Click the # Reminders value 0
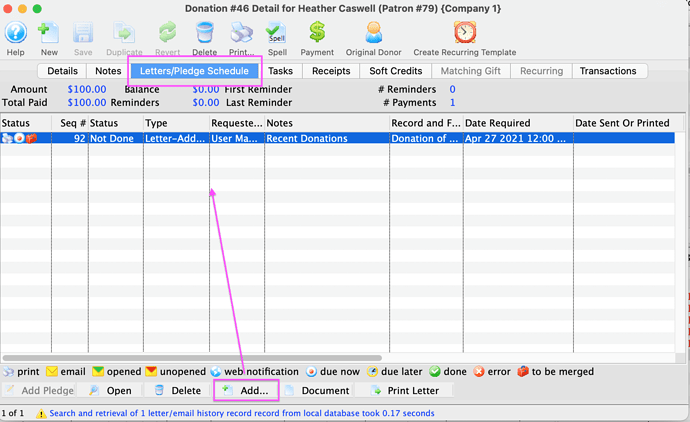690x422 pixels. (452, 89)
